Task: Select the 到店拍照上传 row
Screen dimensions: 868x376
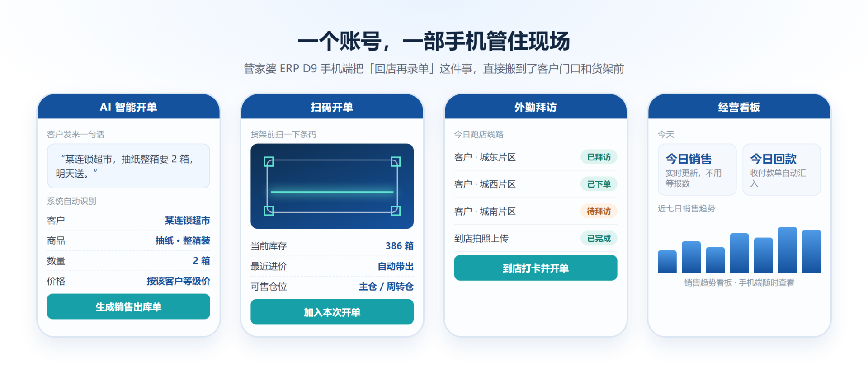Action: [535, 238]
